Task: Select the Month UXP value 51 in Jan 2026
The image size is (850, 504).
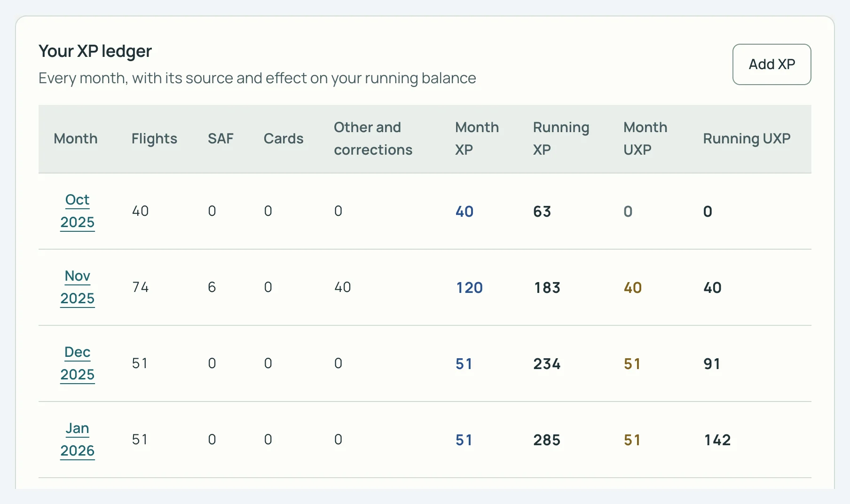Action: (x=632, y=440)
